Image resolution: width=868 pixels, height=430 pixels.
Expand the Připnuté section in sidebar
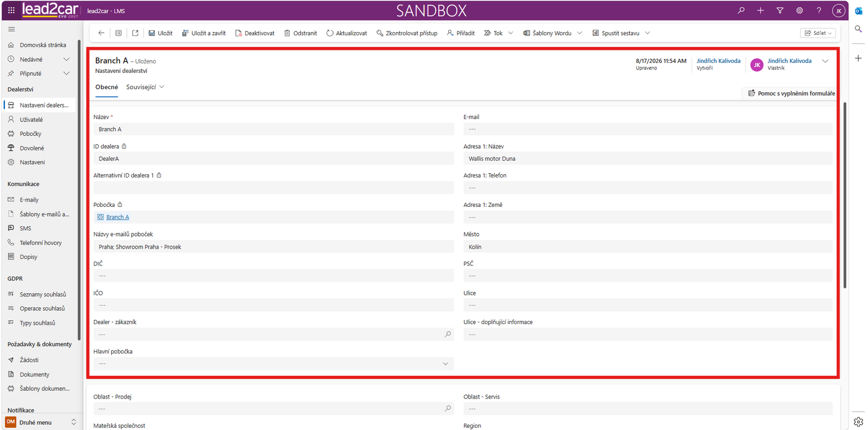(67, 73)
